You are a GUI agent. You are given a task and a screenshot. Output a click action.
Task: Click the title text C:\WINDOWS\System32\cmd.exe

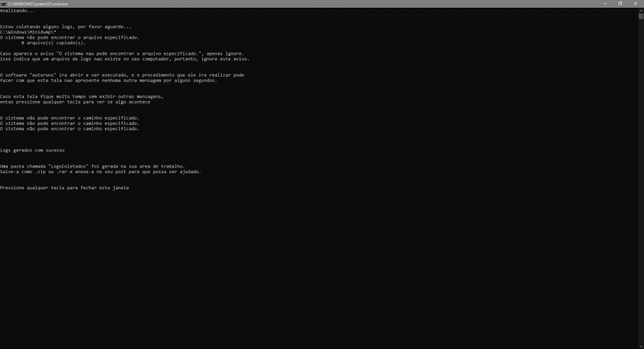click(x=37, y=4)
